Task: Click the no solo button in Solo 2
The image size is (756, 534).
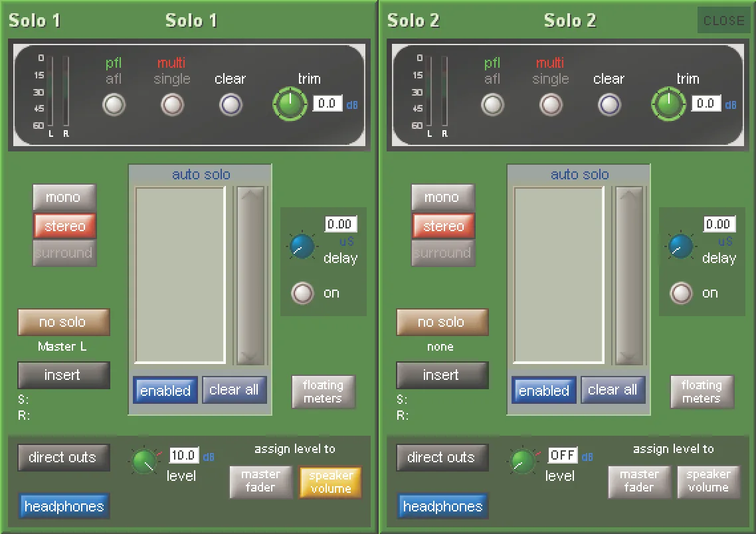Action: (x=442, y=322)
